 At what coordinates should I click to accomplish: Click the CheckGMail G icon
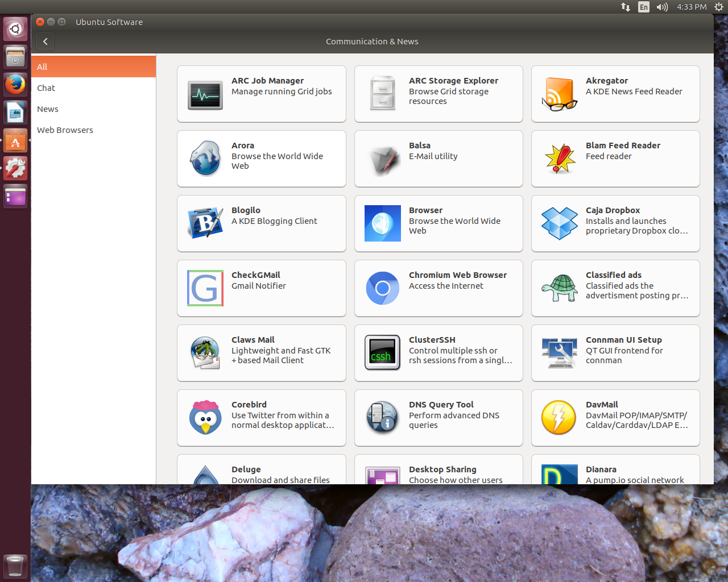[205, 288]
